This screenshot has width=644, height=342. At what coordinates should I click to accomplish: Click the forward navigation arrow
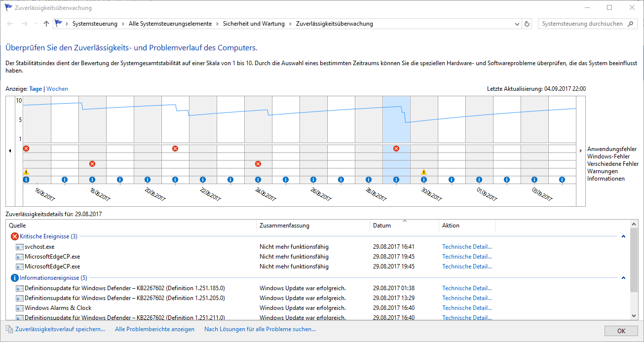coord(24,24)
